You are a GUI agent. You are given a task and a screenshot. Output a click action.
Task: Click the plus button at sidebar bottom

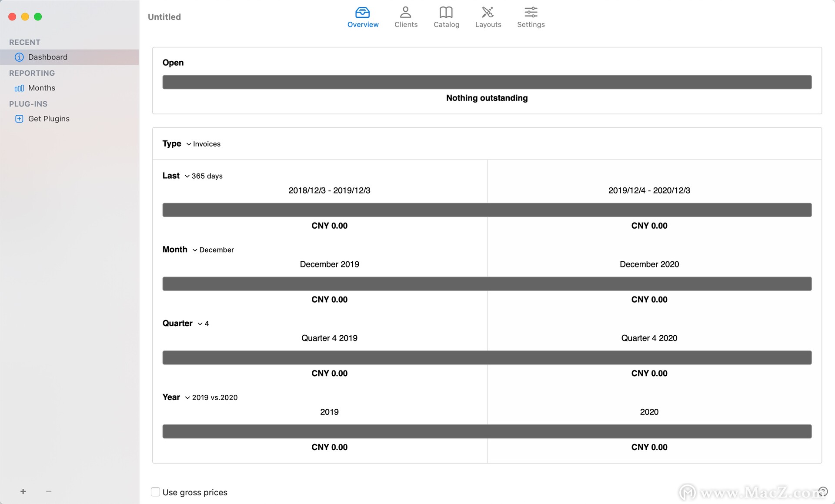(x=23, y=491)
